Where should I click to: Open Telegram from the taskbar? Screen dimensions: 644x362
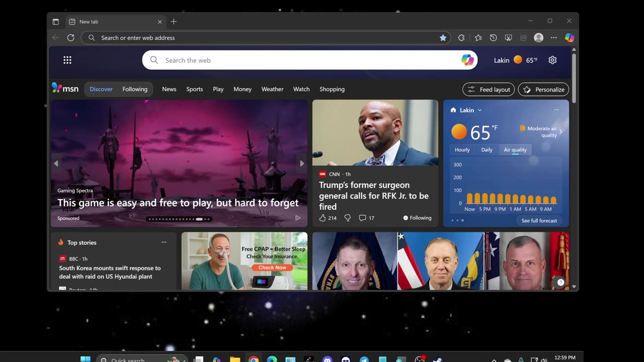(364, 360)
